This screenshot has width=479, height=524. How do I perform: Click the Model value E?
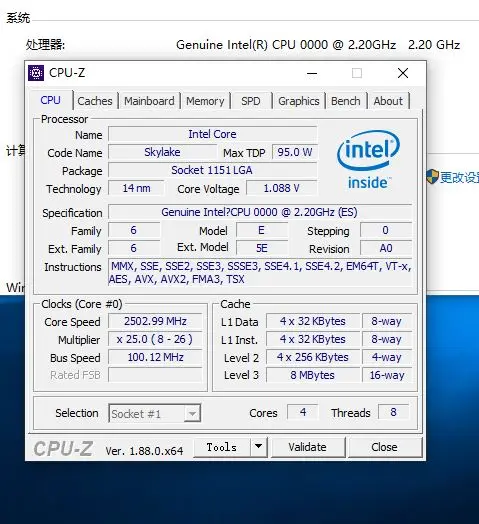click(x=262, y=231)
